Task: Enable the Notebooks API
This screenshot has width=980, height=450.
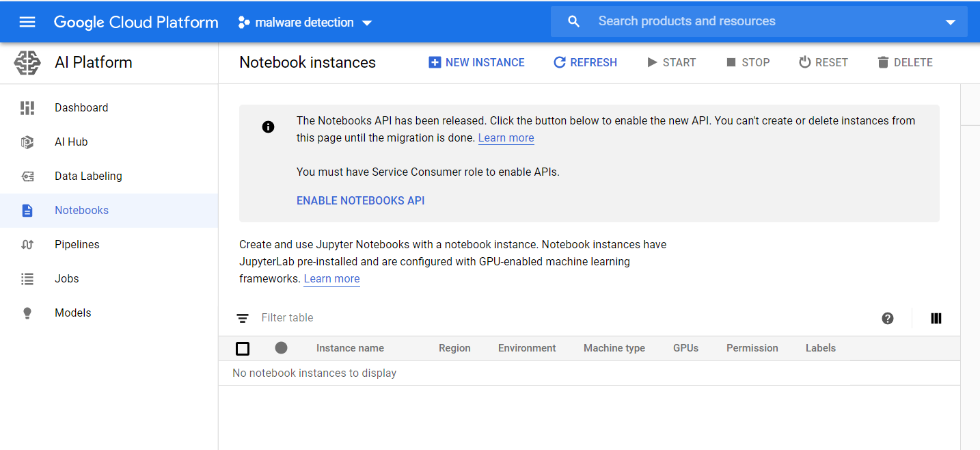Action: pos(360,200)
